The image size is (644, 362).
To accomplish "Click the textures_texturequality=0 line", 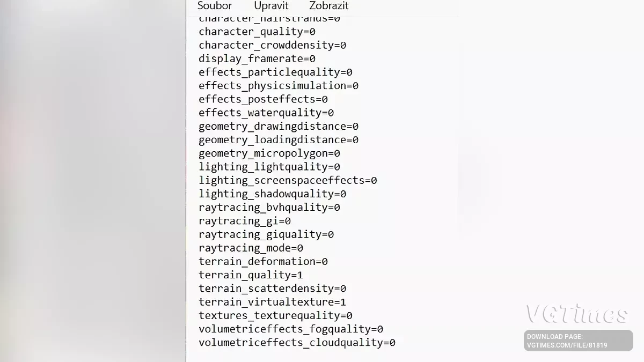I will click(x=275, y=315).
